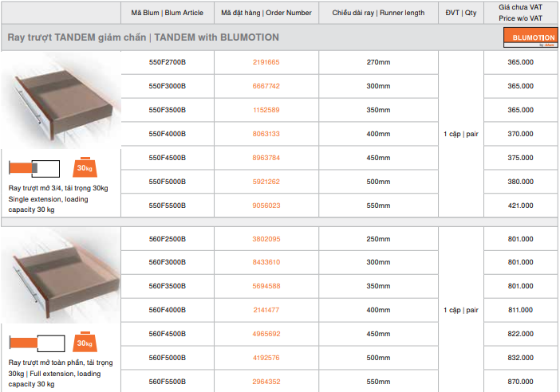Open the full extension drawer product image
Screen dimensions: 560x392
(61, 276)
